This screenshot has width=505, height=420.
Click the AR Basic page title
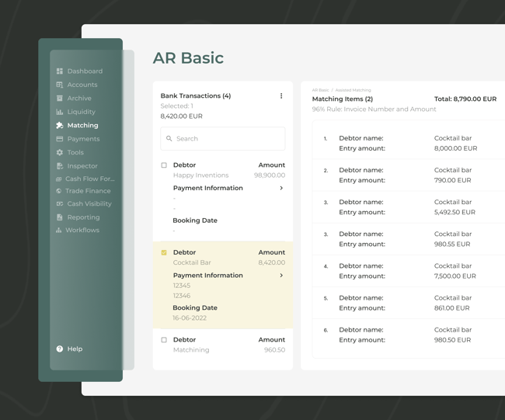click(x=188, y=58)
